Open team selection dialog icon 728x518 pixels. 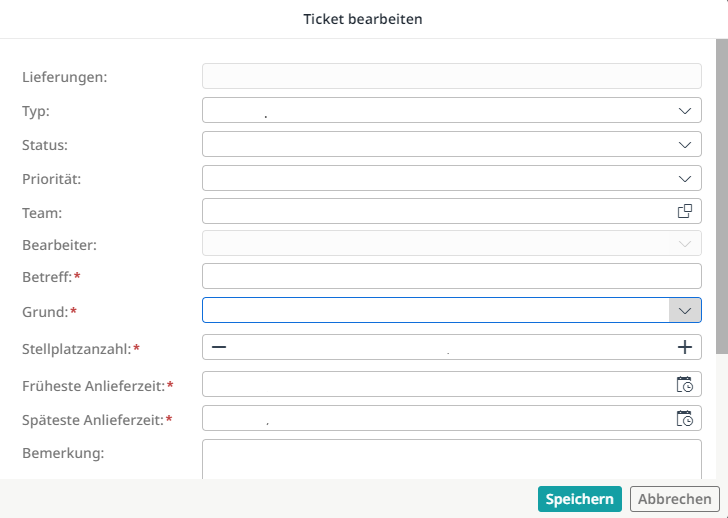point(685,211)
